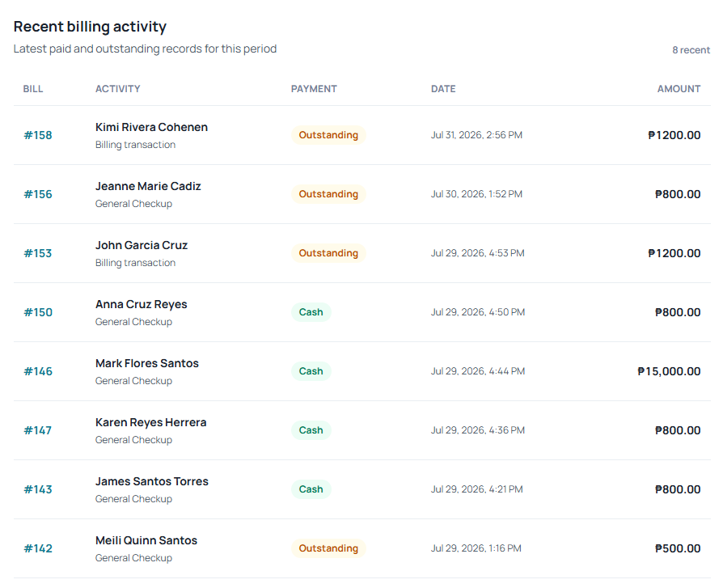Select patient name Kimi Rivera Cohenen
The width and height of the screenshot is (723, 588).
[152, 127]
